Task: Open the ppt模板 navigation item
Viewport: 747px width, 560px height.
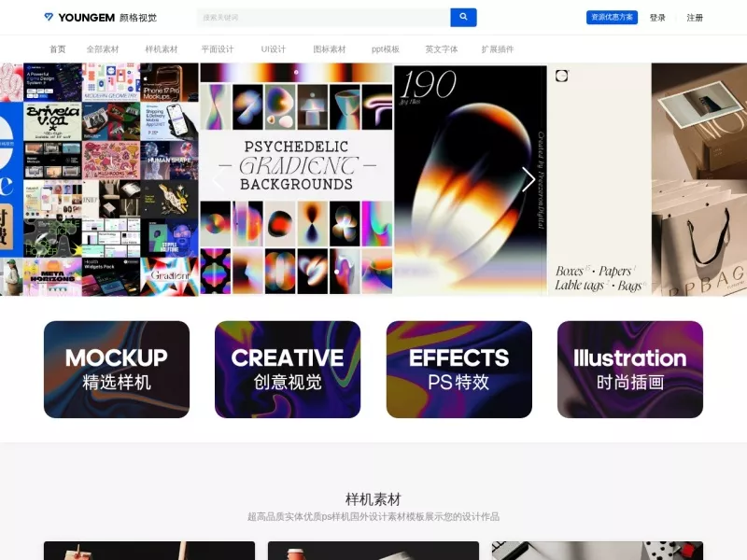Action: click(x=386, y=49)
